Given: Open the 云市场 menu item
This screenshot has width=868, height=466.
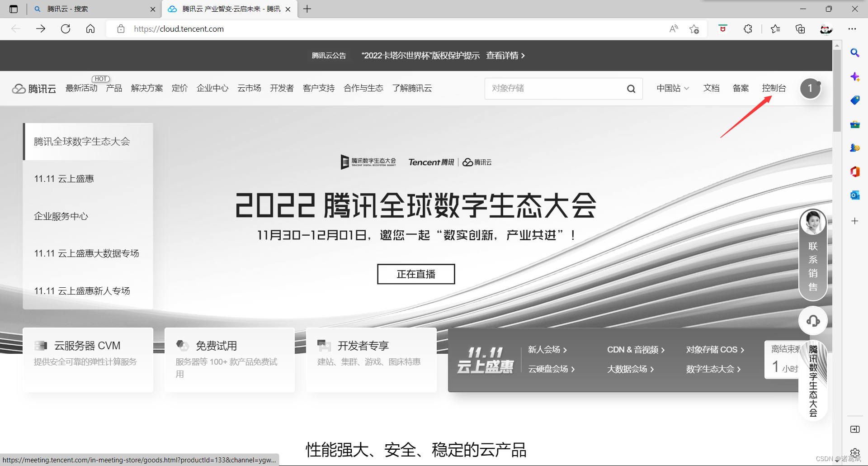Looking at the screenshot, I should [249, 88].
